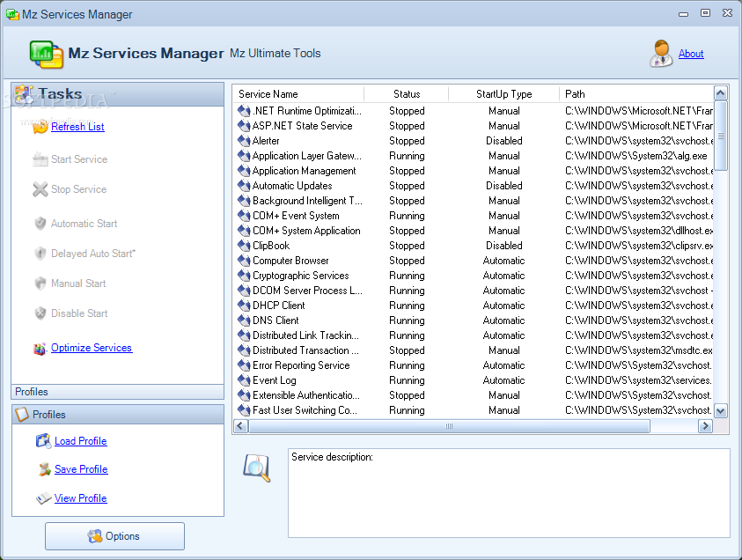Select the COM+ System Application row
The height and width of the screenshot is (560, 742).
pyautogui.click(x=474, y=231)
